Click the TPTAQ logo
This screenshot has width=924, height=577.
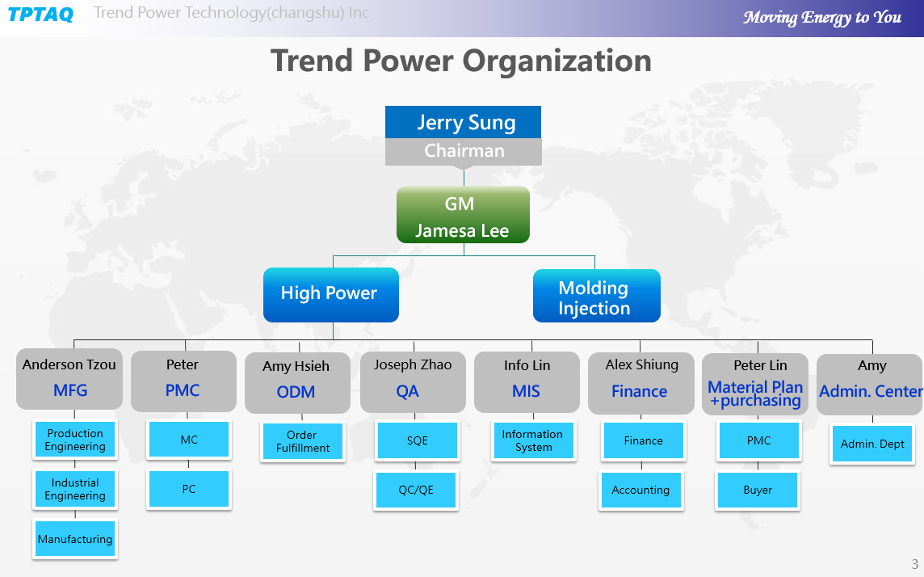tap(40, 15)
